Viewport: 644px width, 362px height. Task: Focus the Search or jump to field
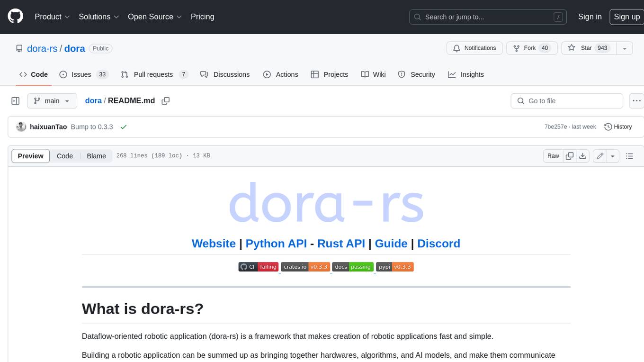click(x=488, y=17)
